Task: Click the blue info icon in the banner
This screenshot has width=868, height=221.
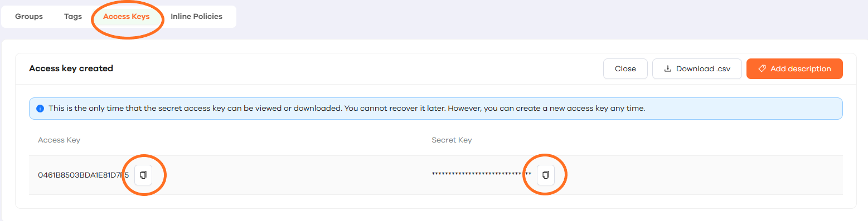Action: [x=40, y=109]
